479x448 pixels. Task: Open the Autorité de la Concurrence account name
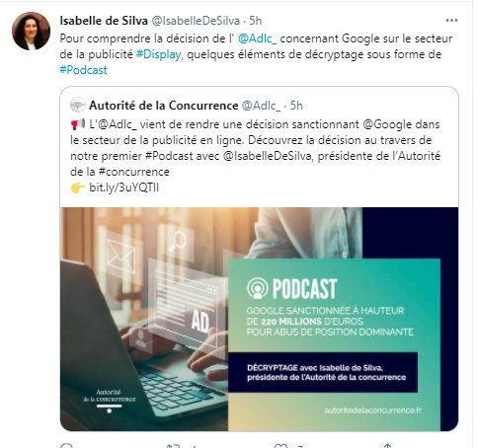pyautogui.click(x=164, y=106)
